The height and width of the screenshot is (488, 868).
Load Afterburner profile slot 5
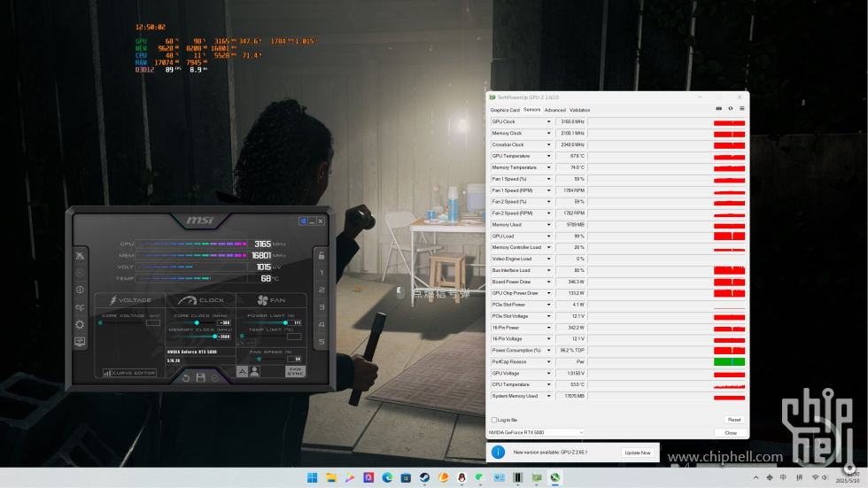click(x=322, y=341)
